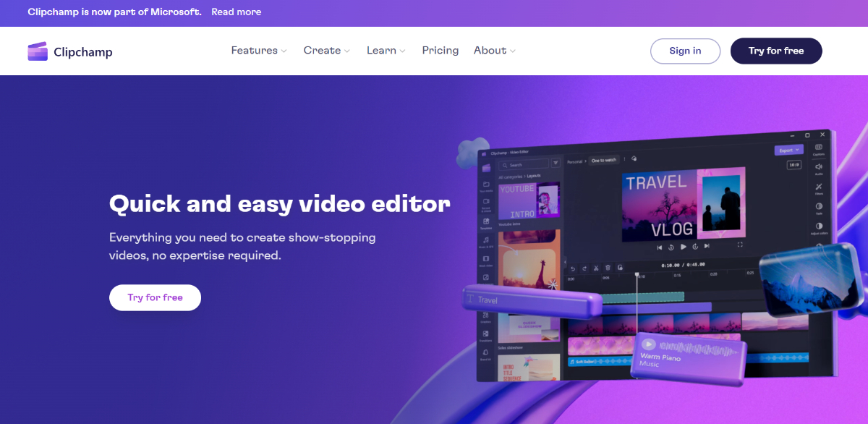Go to the Pricing page
Screen dimensions: 868x424
tap(441, 51)
